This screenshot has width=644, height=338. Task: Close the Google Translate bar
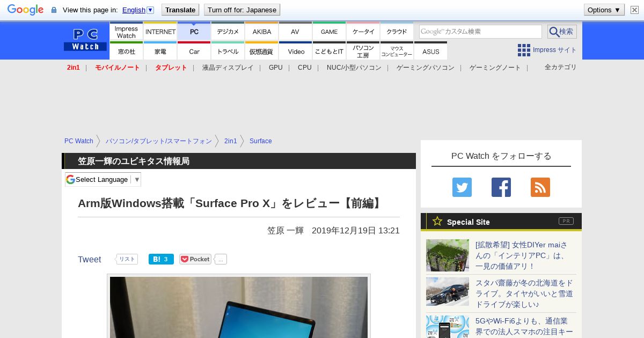point(634,10)
